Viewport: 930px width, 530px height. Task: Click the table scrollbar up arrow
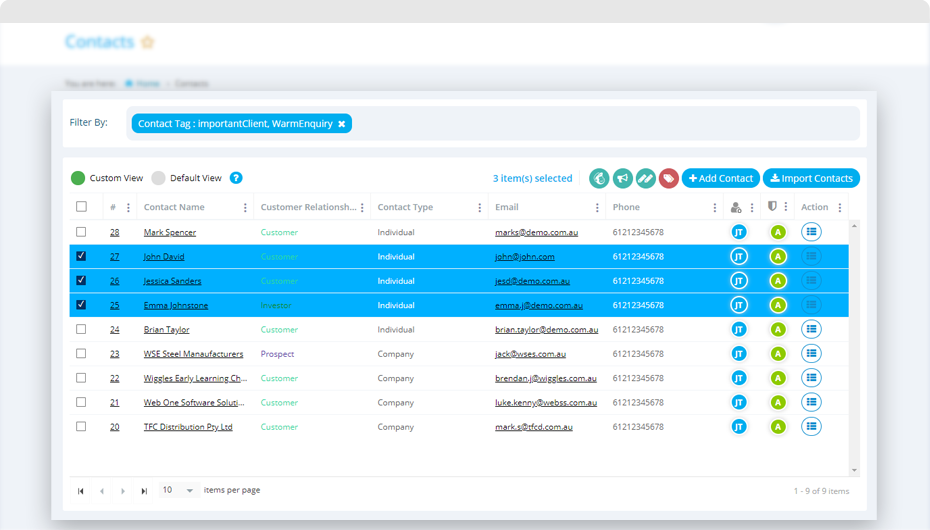[854, 226]
